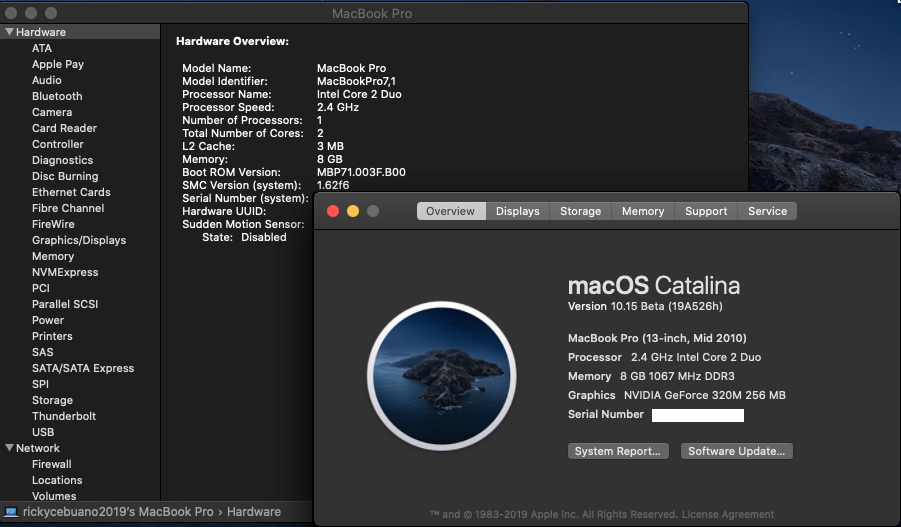Collapse the Hardware section triangle
The height and width of the screenshot is (527, 901).
9,32
